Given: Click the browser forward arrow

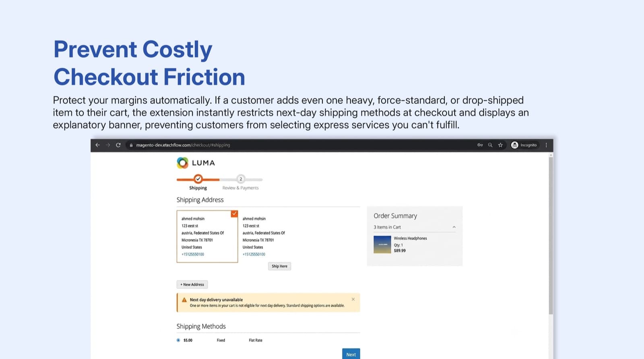Looking at the screenshot, I should pyautogui.click(x=108, y=145).
